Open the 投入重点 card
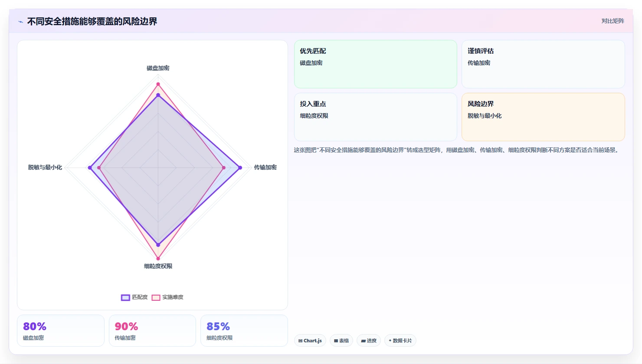 click(x=376, y=117)
